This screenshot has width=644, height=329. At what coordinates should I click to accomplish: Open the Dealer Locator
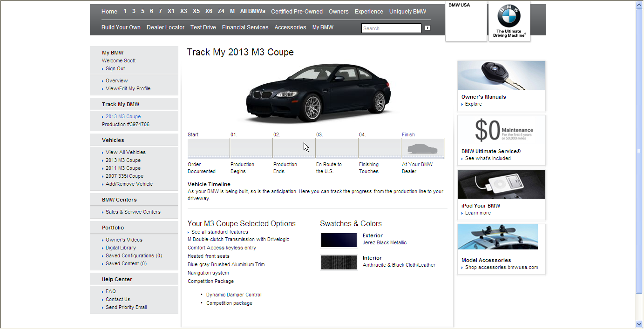(165, 27)
